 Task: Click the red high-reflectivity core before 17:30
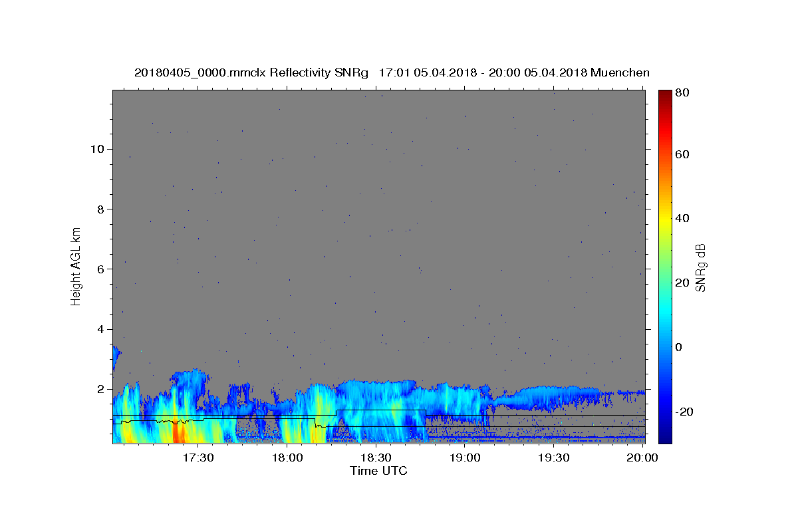(178, 432)
